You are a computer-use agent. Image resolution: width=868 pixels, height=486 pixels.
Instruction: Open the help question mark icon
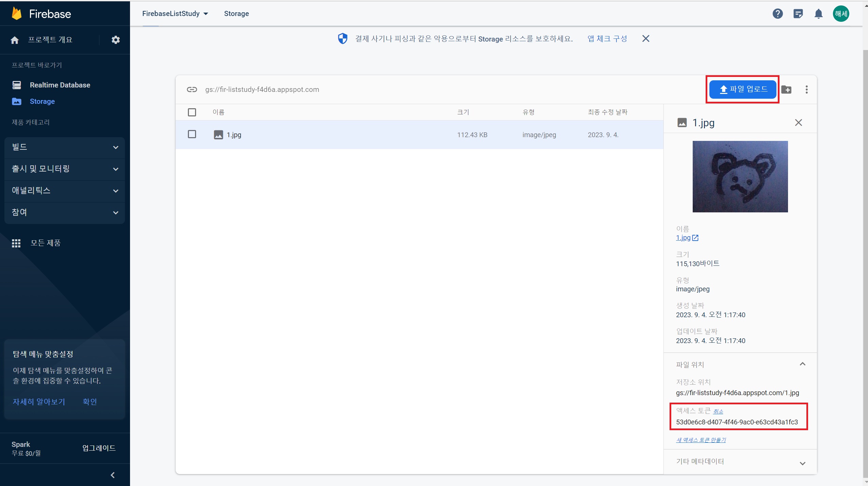pos(777,14)
